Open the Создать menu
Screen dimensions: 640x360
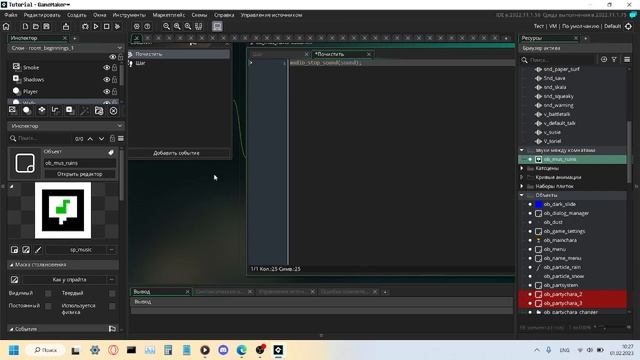coord(77,15)
